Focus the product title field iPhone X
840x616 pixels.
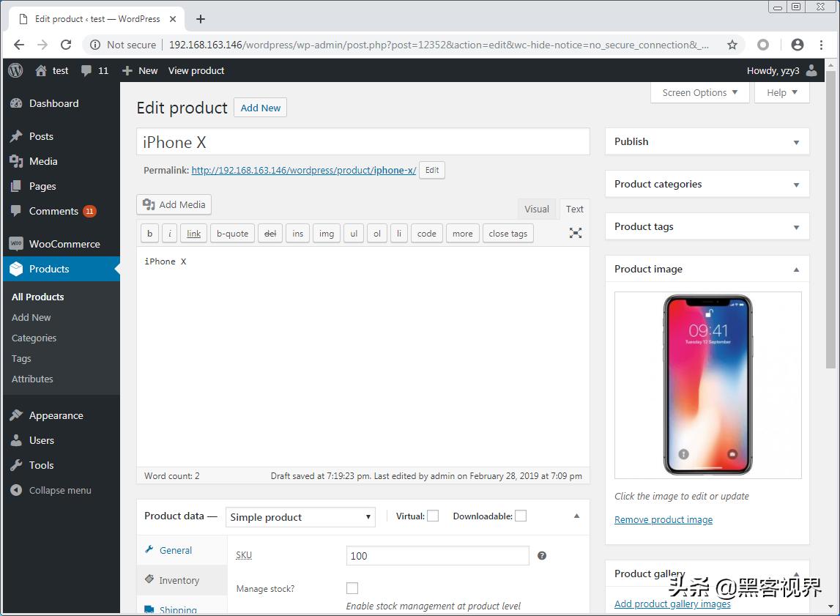coord(363,142)
